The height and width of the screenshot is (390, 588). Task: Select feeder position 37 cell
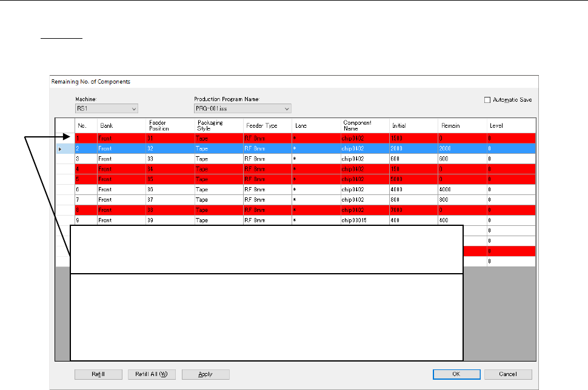pyautogui.click(x=170, y=200)
